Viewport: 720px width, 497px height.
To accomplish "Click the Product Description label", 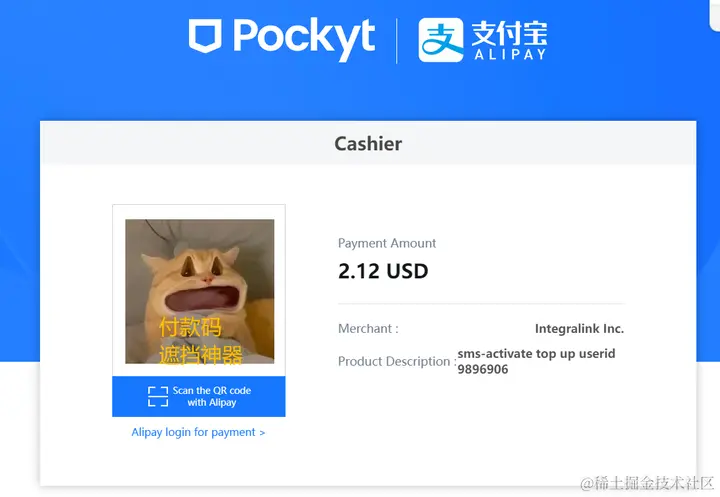I will 397,361.
